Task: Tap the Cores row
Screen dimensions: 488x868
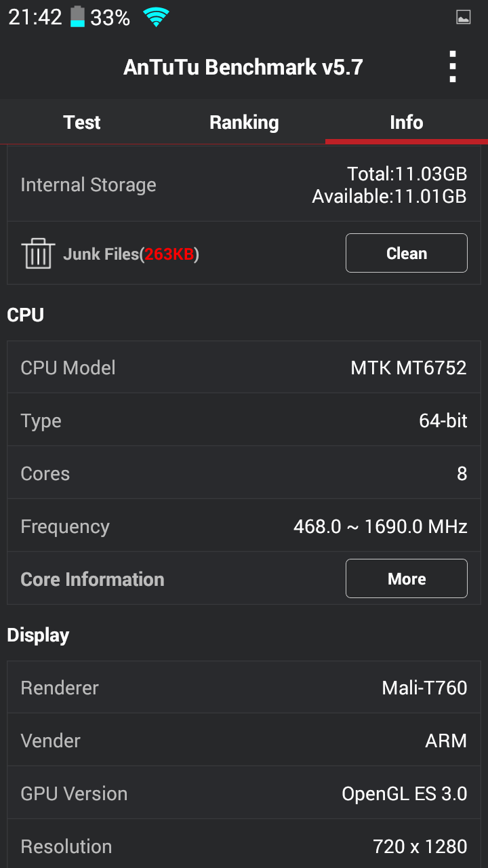Action: (x=244, y=473)
